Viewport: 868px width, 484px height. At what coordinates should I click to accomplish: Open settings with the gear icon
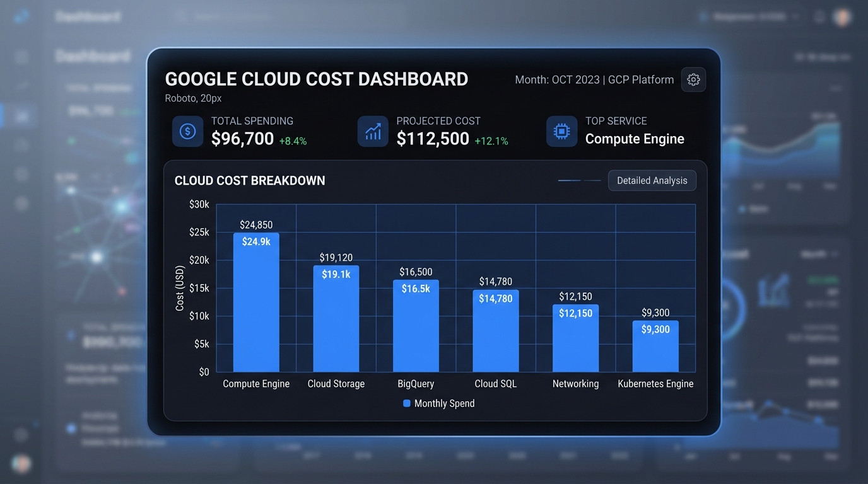pos(693,80)
